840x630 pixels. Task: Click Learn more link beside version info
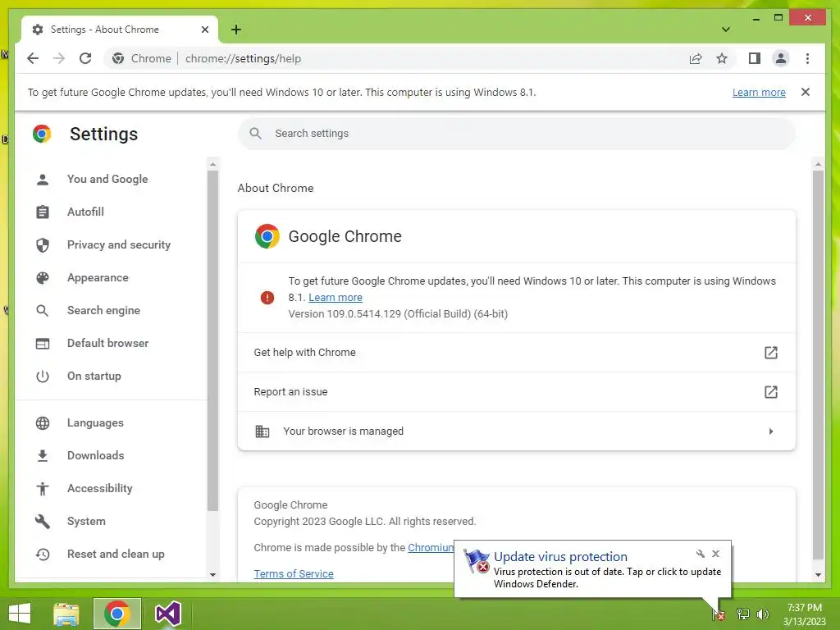click(x=336, y=297)
